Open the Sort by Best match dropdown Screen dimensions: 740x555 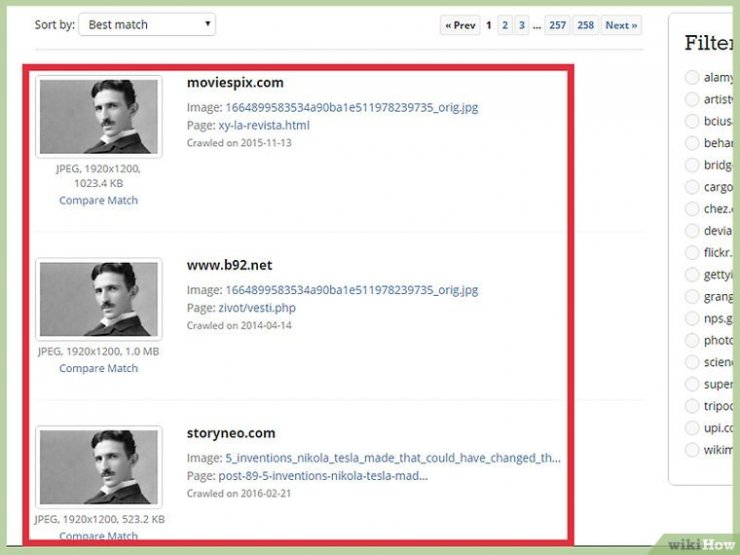(x=147, y=25)
